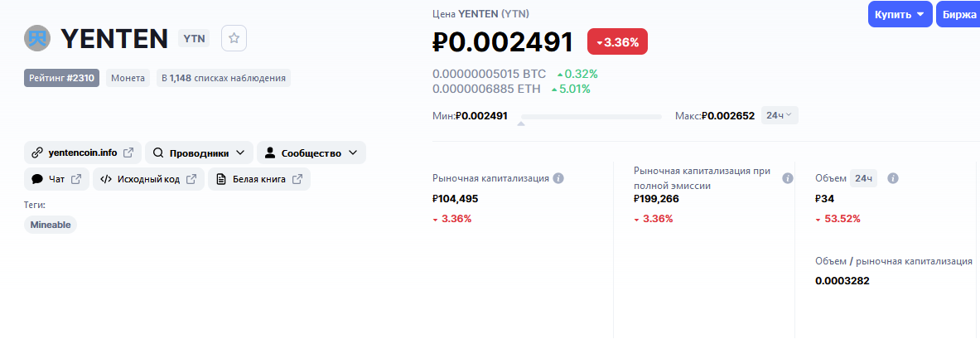Show info for Рыночная капитализация
This screenshot has height=344, width=980.
(558, 178)
